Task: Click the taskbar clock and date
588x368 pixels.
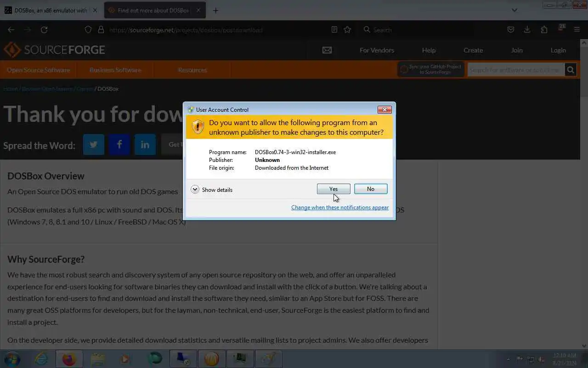Action: point(565,359)
